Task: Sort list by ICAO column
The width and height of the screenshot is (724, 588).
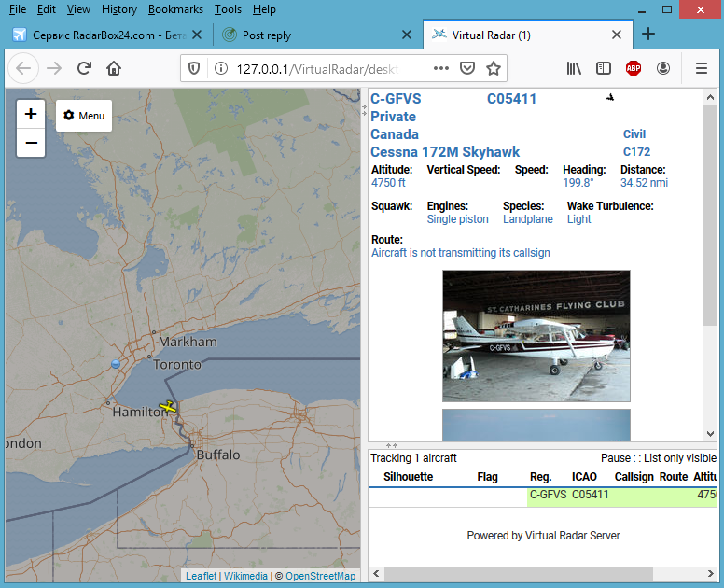Action: 584,477
